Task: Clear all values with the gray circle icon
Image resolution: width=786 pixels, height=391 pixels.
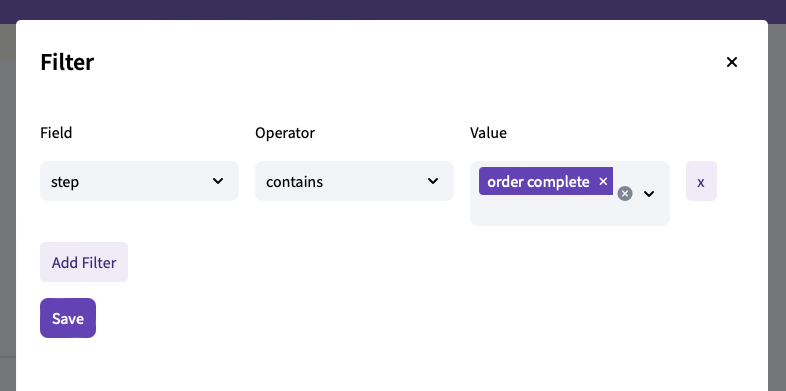Action: [x=625, y=193]
